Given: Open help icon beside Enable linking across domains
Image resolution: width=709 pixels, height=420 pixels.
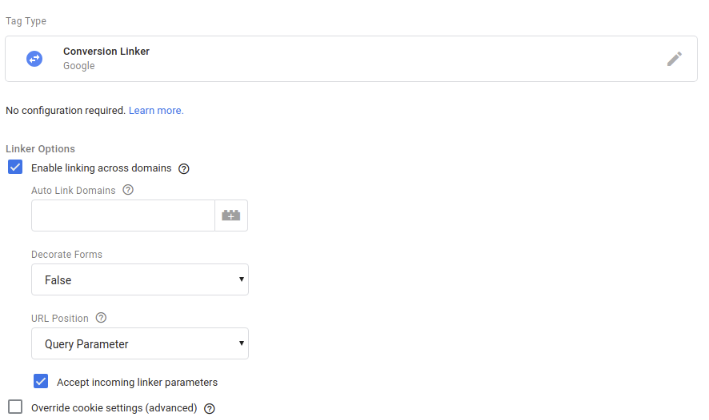Looking at the screenshot, I should (x=184, y=168).
